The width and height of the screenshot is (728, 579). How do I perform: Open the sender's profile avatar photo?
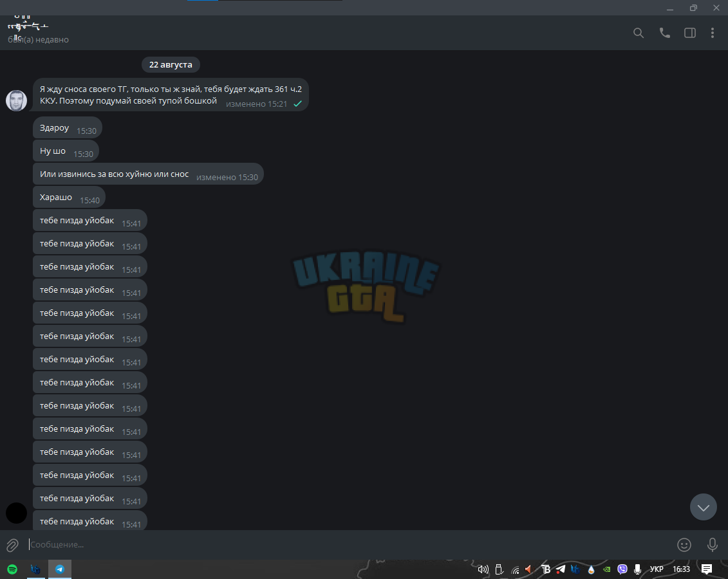tap(16, 100)
